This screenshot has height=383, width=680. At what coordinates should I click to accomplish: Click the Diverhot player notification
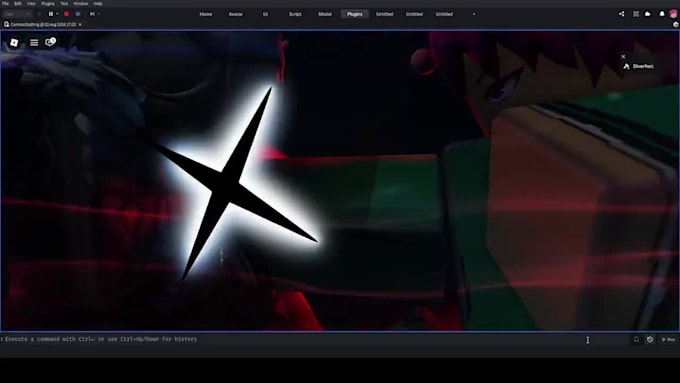pos(639,66)
